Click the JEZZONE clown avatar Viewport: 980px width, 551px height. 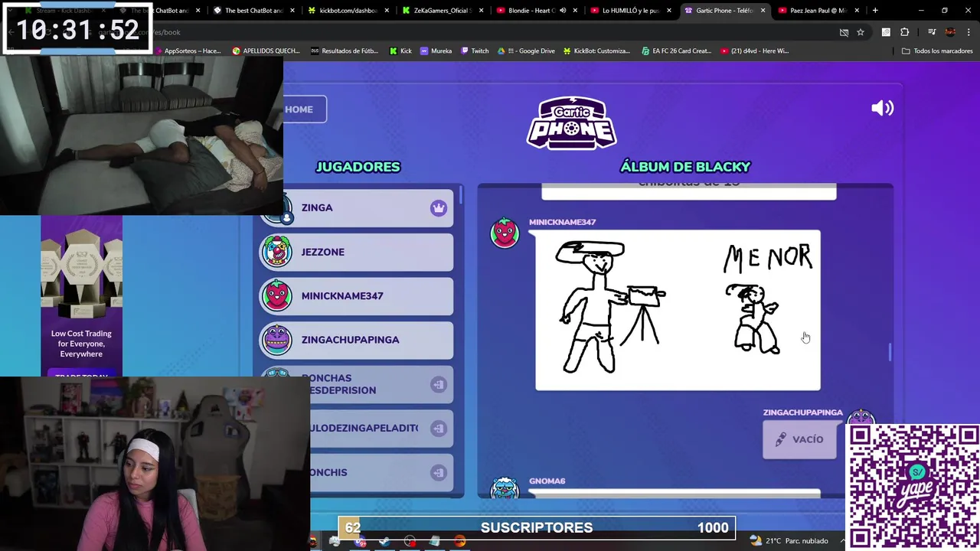point(276,252)
